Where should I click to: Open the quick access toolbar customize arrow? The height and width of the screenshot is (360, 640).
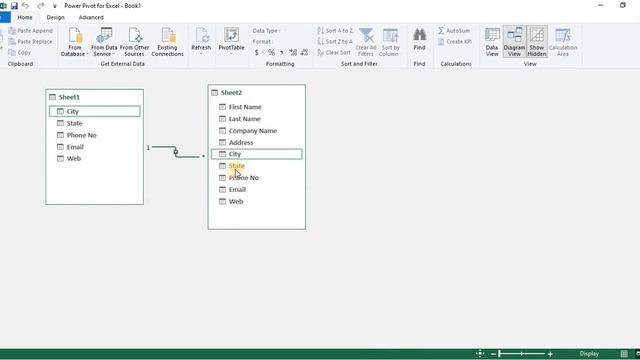pyautogui.click(x=55, y=6)
